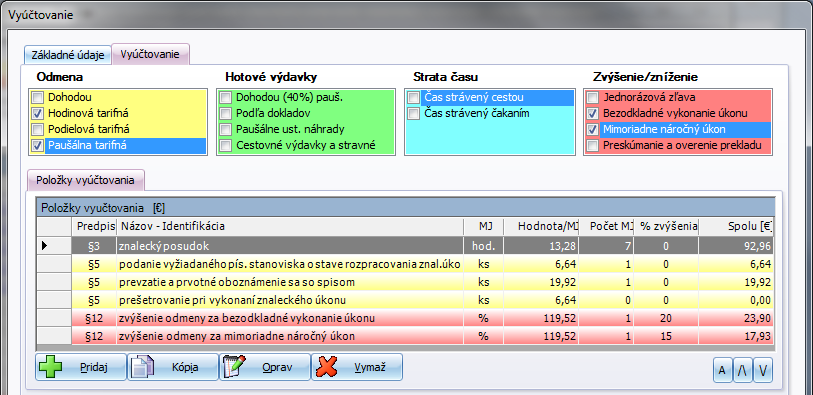Uncheck Bezodkladné vykonanie úkonu checkbox
The width and height of the screenshot is (813, 395).
tap(593, 113)
